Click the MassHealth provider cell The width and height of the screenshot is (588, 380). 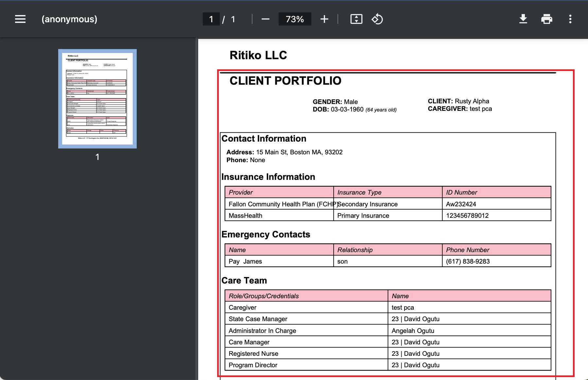point(245,216)
